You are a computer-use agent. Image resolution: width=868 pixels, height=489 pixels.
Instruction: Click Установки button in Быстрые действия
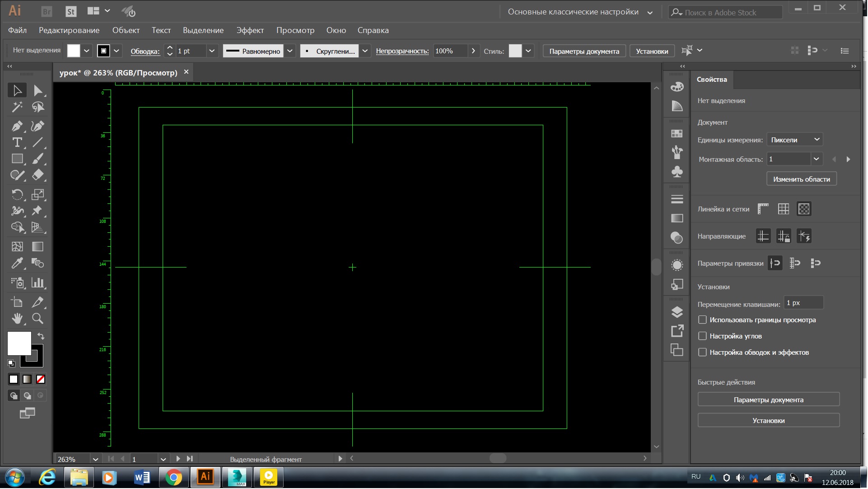769,421
